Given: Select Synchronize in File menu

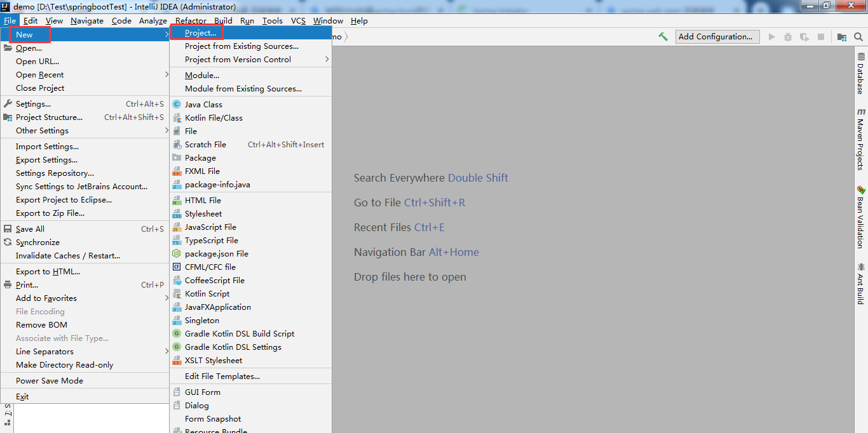Looking at the screenshot, I should 85,242.
